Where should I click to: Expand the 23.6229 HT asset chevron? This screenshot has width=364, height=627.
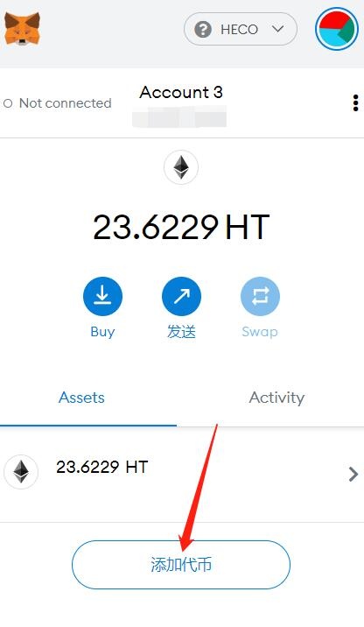353,475
